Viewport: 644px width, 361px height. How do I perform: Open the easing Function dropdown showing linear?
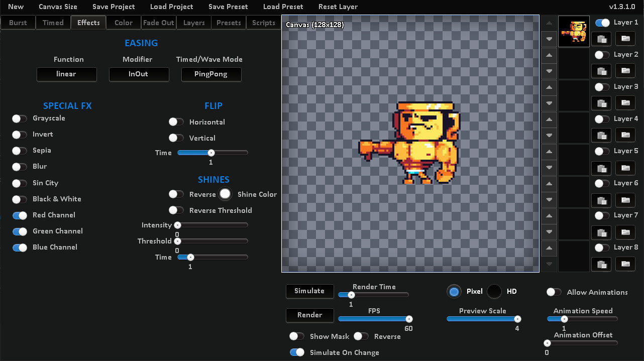click(x=66, y=74)
